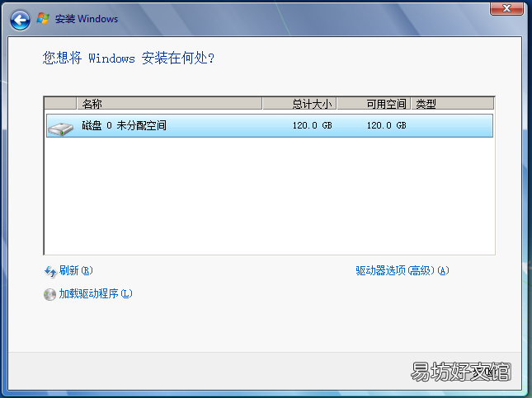Click free space value 120.0 GB
532x398 pixels.
(x=387, y=125)
